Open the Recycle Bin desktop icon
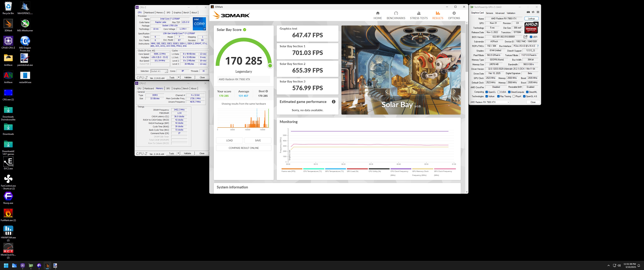The width and height of the screenshot is (644, 270). pos(8,8)
